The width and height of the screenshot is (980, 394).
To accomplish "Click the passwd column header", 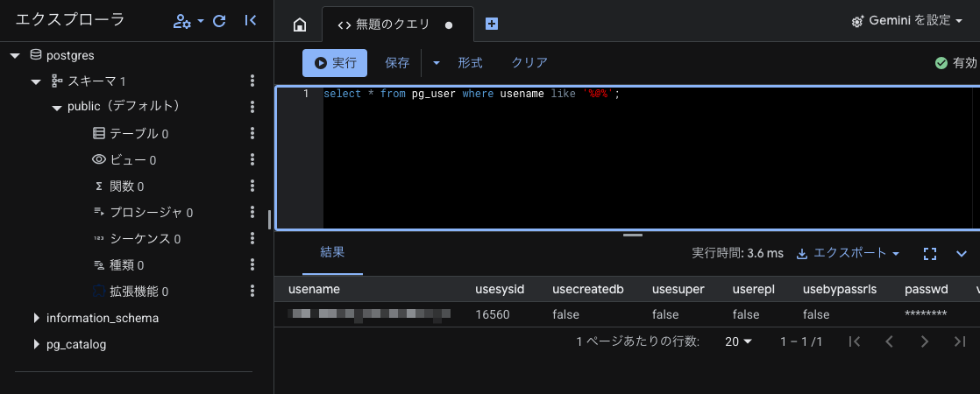I will 927,289.
